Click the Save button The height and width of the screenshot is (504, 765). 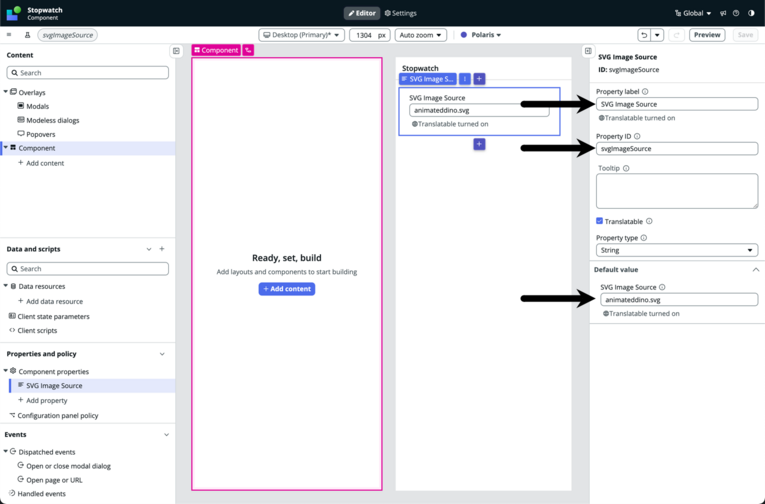coord(745,35)
